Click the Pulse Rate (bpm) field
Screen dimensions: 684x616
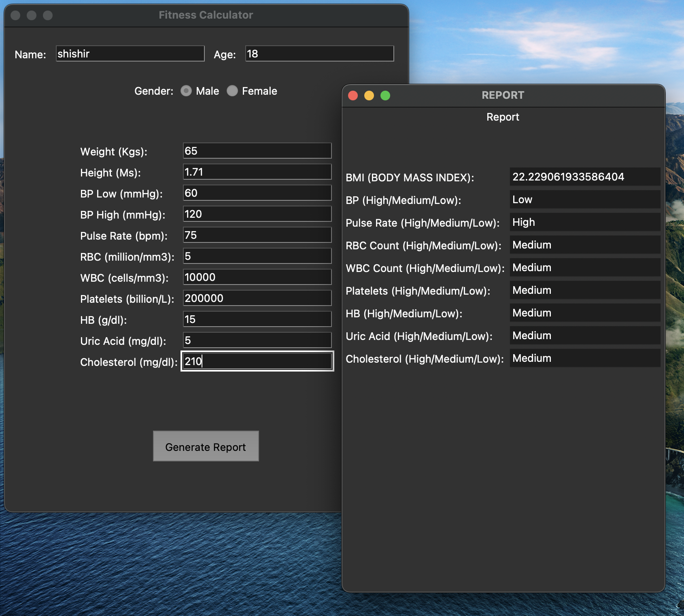click(257, 235)
